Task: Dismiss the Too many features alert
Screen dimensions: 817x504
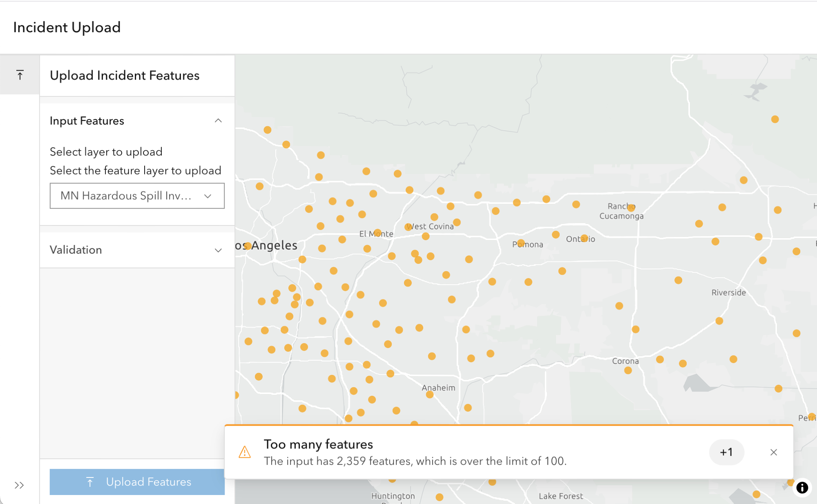Action: (x=773, y=452)
